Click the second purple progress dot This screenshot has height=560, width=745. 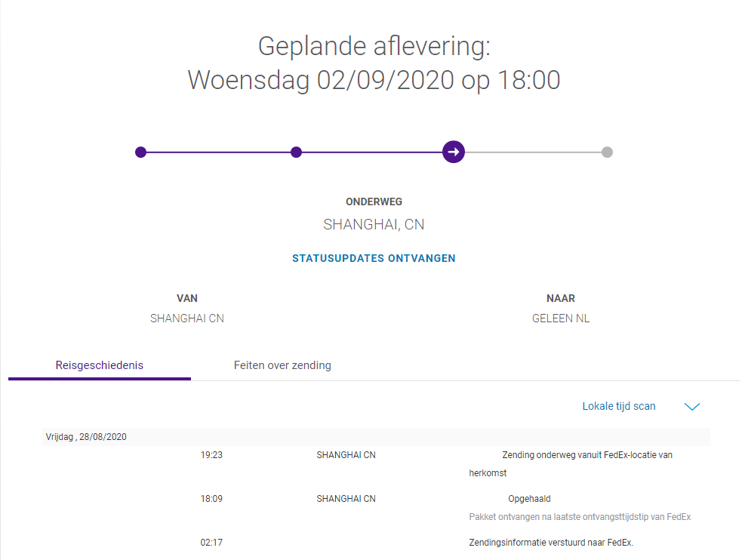click(296, 152)
